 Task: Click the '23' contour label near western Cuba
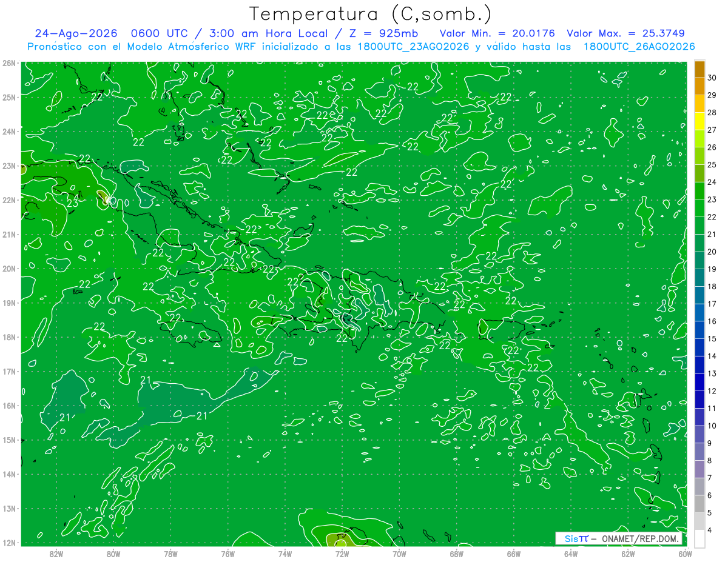tap(72, 203)
